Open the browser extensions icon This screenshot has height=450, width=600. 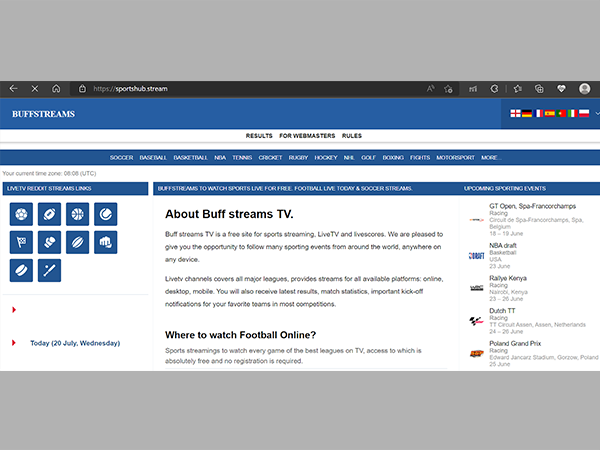point(494,89)
